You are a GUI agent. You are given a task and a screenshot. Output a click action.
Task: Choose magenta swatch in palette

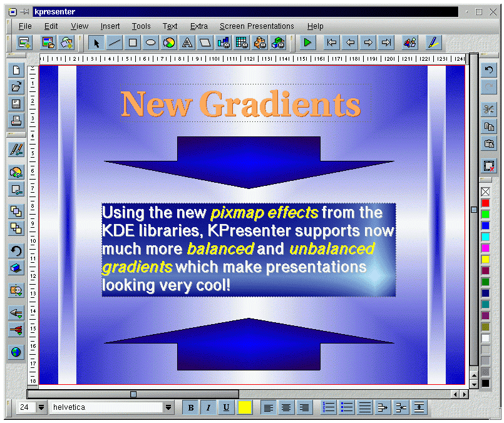point(485,248)
